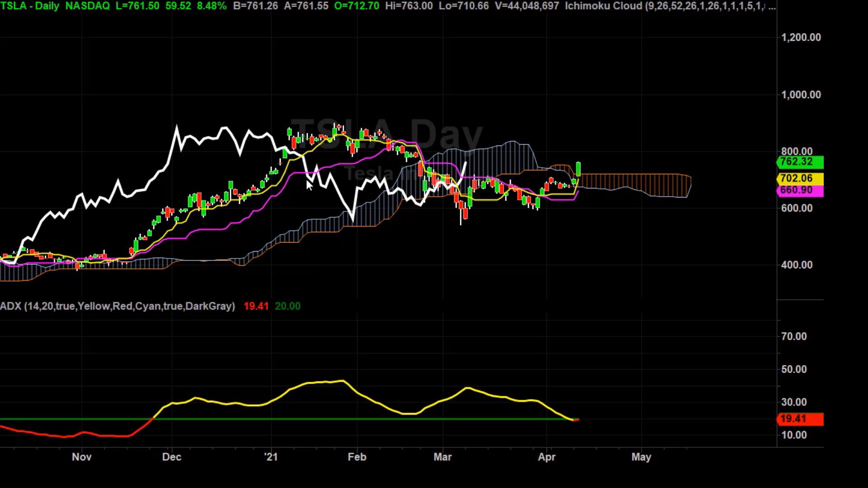Click the NASDAQ exchange label
The width and height of the screenshot is (868, 488).
coord(87,6)
